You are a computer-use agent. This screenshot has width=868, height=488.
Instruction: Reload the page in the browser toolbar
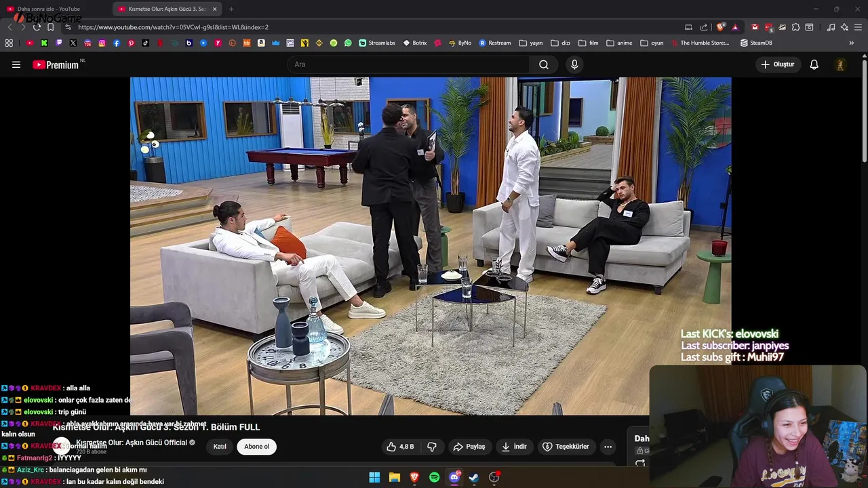coord(37,27)
